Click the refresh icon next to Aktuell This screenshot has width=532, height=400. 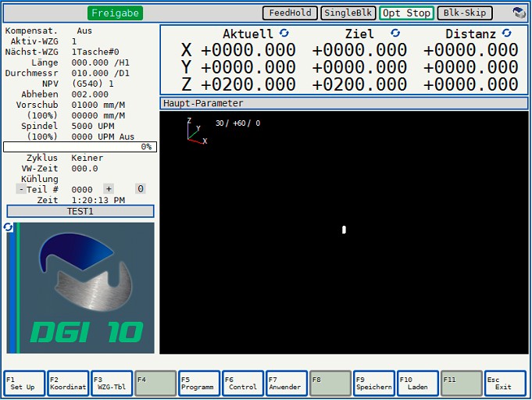pyautogui.click(x=284, y=33)
